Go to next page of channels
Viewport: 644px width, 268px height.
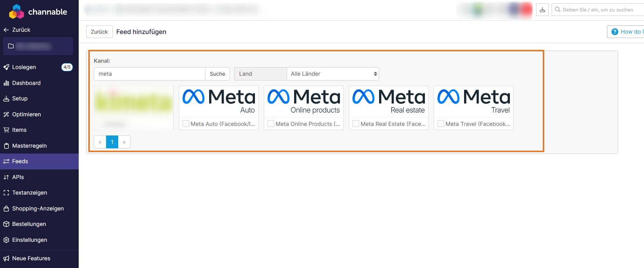tap(124, 142)
